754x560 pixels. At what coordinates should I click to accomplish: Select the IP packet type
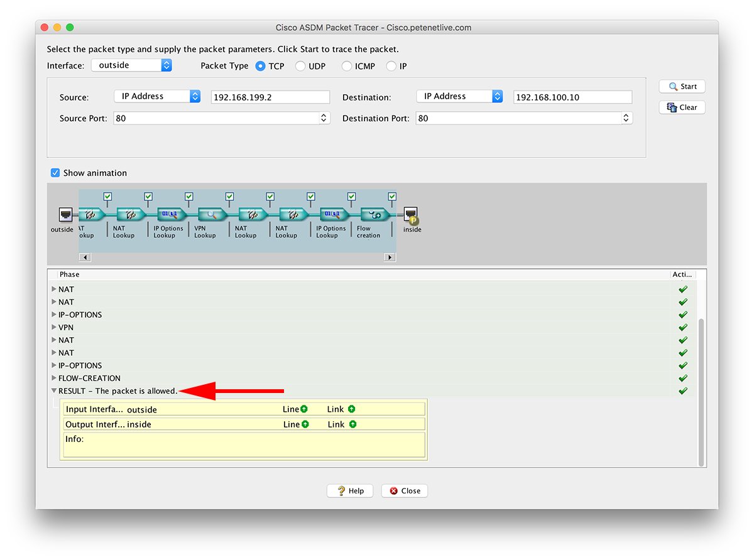391,66
